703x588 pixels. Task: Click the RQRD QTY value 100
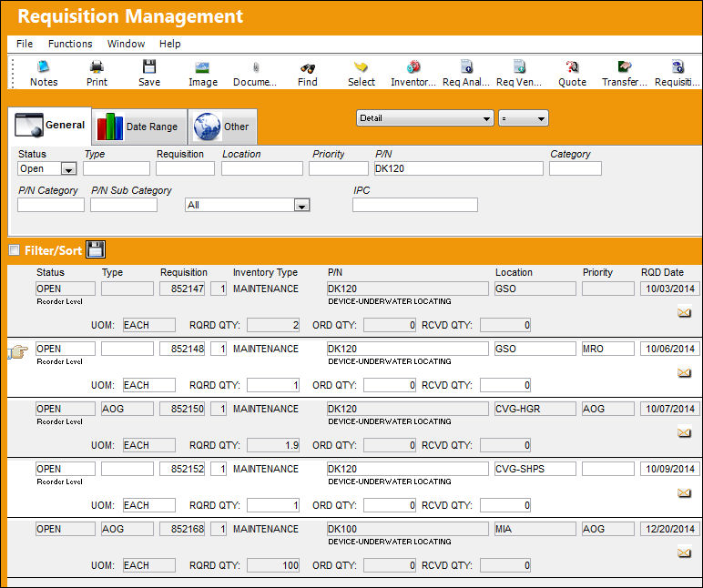click(x=273, y=565)
